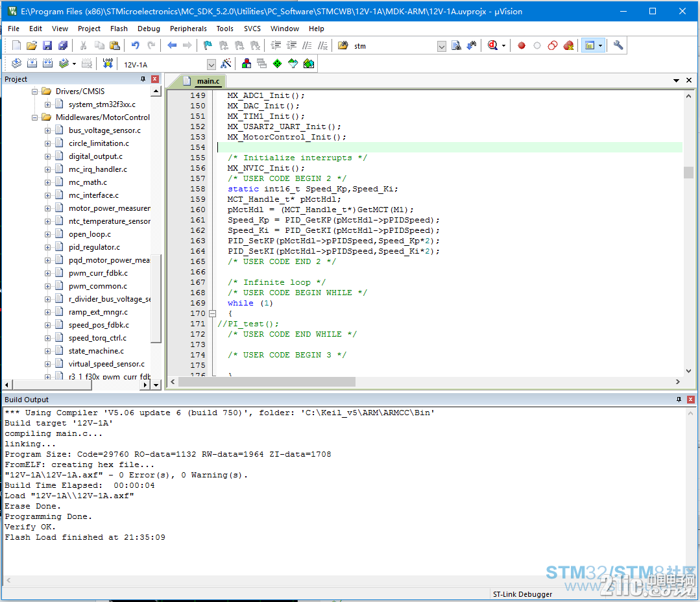The image size is (700, 602).
Task: Click the Translate file icon
Action: (16, 64)
